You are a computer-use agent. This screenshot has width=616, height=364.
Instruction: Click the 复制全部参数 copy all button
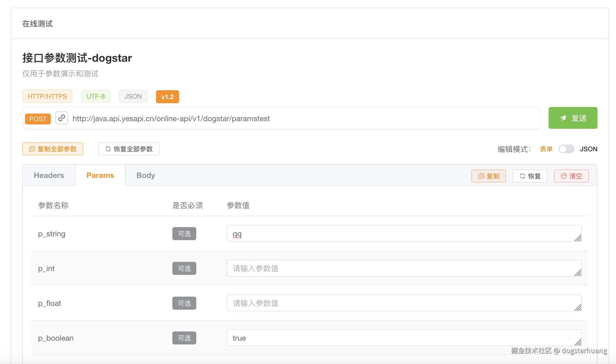coord(53,149)
